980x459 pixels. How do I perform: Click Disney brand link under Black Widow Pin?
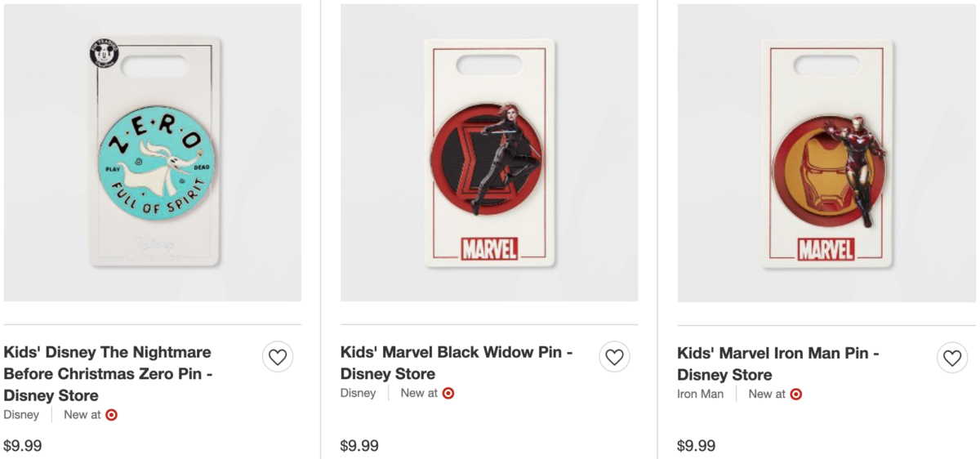(x=358, y=394)
